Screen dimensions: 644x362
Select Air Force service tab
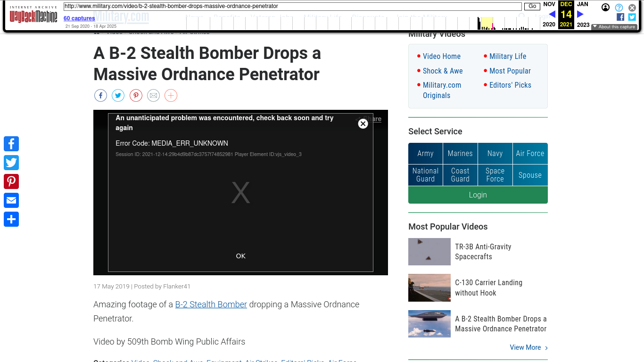coord(530,154)
